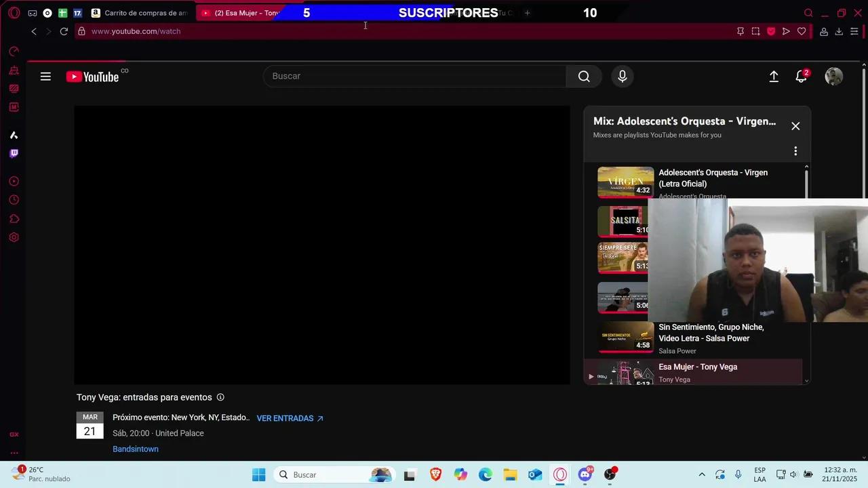Play the Salsita thumbnail video
868x488 pixels.
(x=623, y=221)
